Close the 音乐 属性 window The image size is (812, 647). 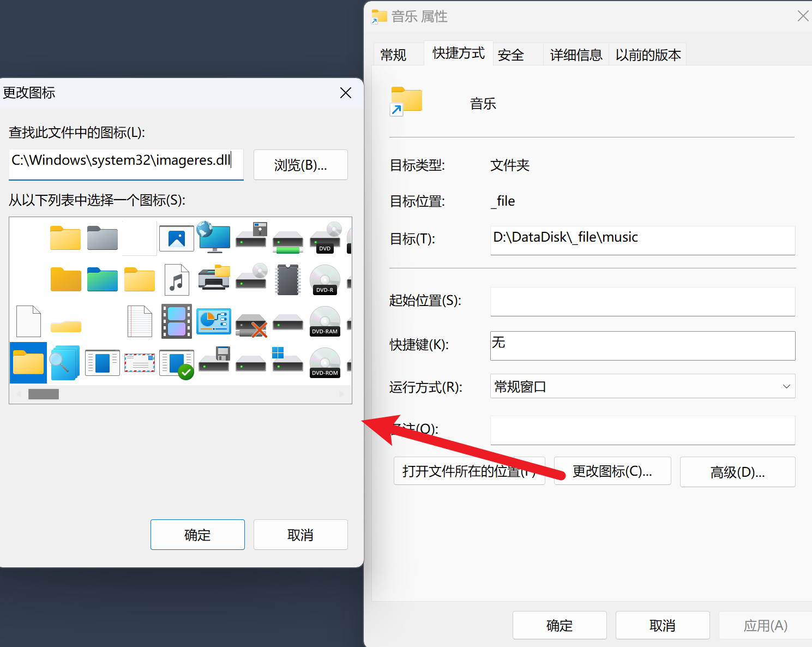(x=803, y=16)
